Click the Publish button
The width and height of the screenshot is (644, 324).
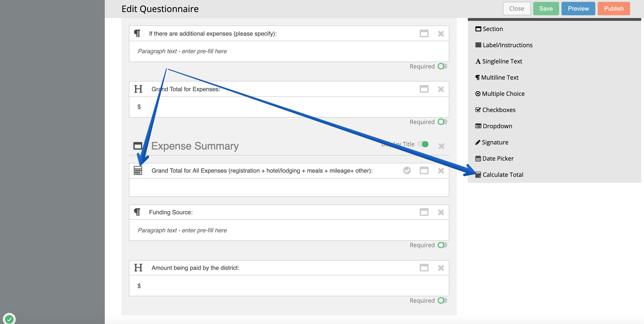pyautogui.click(x=613, y=9)
